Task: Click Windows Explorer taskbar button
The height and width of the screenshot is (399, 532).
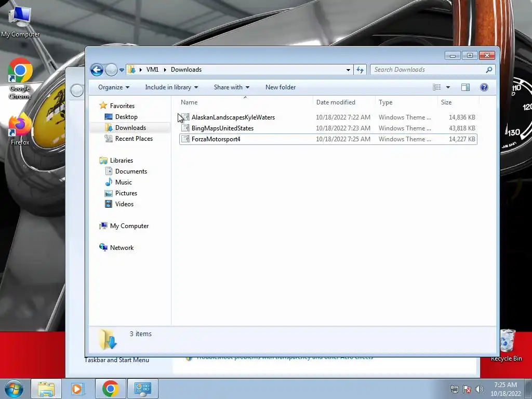Action: pos(46,389)
